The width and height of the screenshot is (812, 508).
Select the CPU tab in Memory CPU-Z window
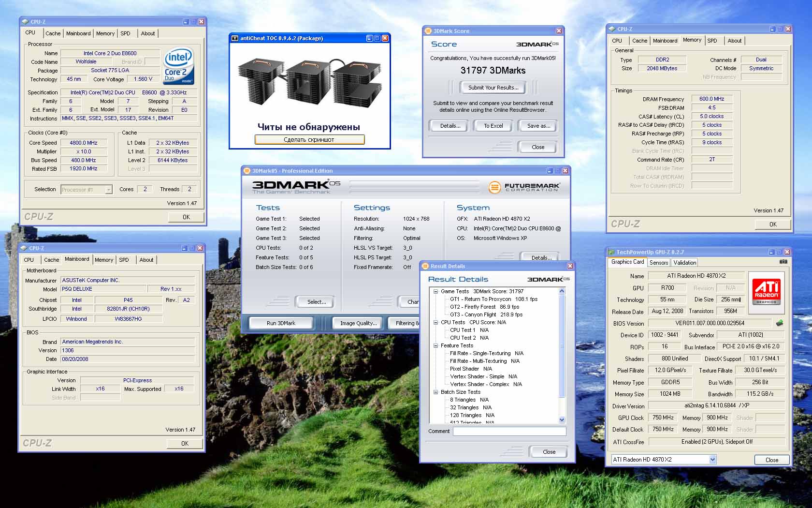pyautogui.click(x=617, y=41)
